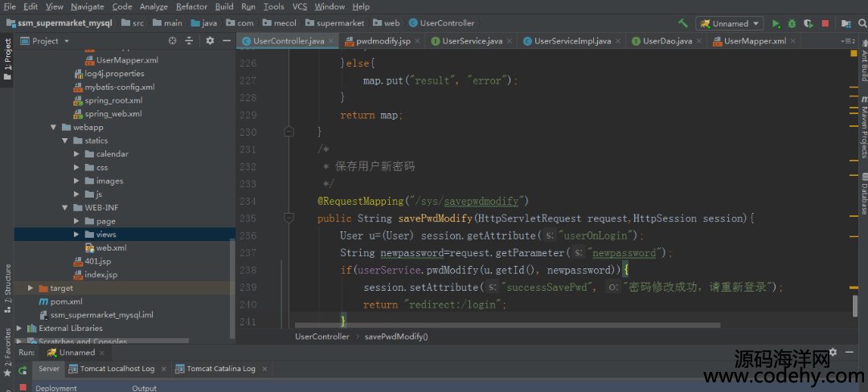Screen dimensions: 868x392
Task: Expand the target folder
Action: [x=31, y=288]
